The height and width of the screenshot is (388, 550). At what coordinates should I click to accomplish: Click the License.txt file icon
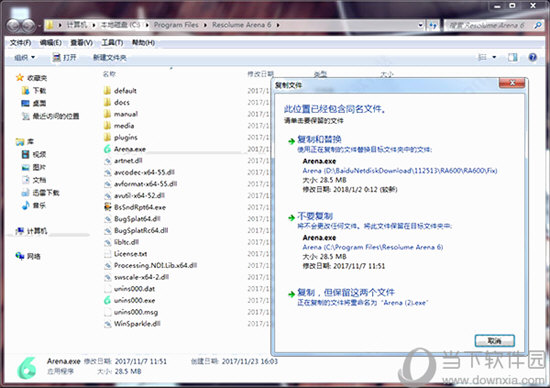tap(107, 254)
